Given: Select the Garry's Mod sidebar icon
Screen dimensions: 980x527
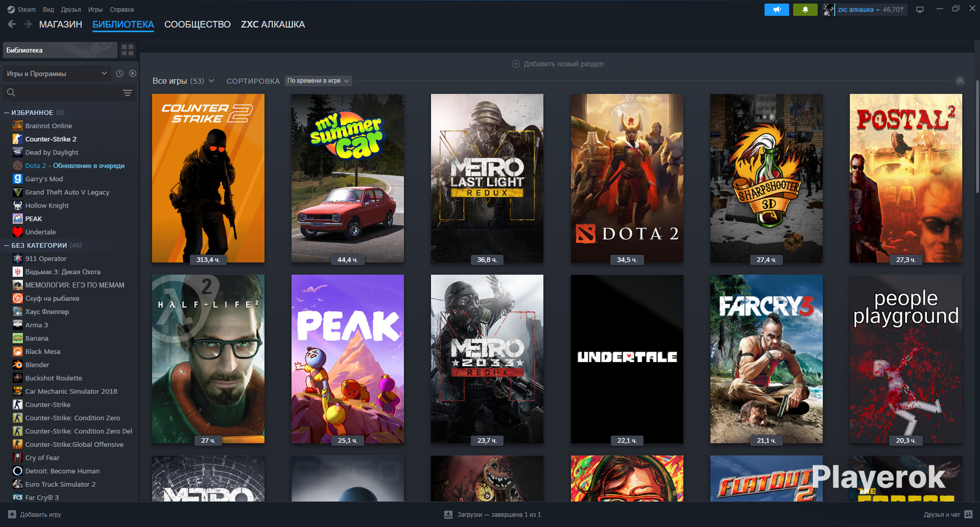Looking at the screenshot, I should point(17,179).
